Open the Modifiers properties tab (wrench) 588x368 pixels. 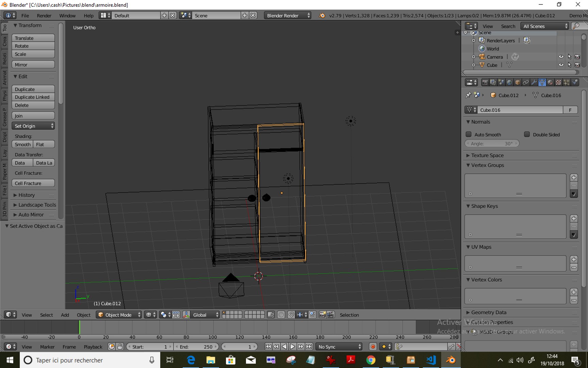(x=534, y=82)
